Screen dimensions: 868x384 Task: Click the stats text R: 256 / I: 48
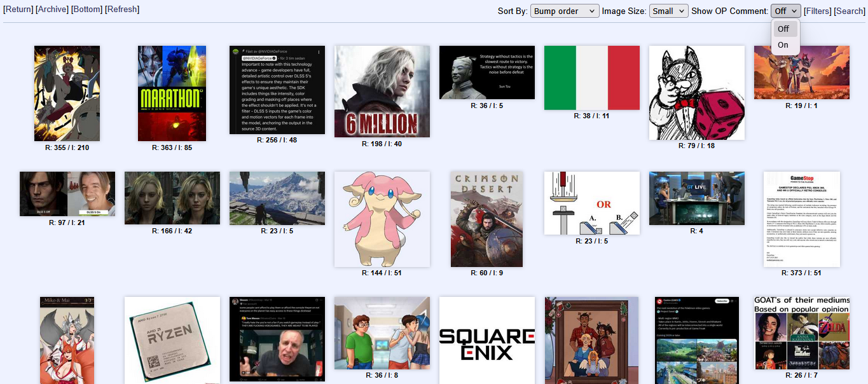(277, 140)
